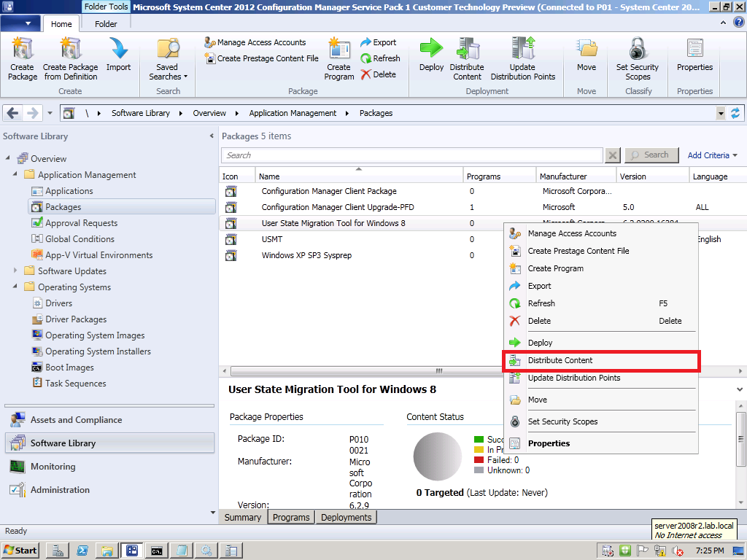The width and height of the screenshot is (747, 560).
Task: Click the Windows Start button
Action: click(x=20, y=551)
